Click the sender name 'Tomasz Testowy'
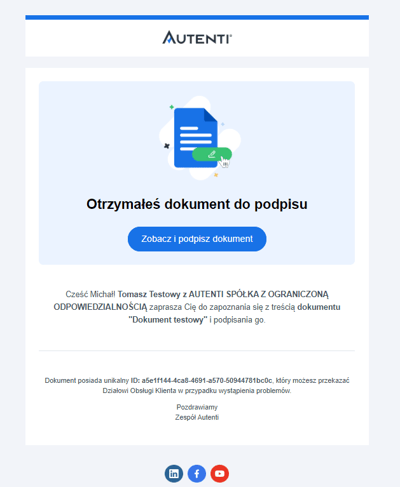 click(149, 294)
